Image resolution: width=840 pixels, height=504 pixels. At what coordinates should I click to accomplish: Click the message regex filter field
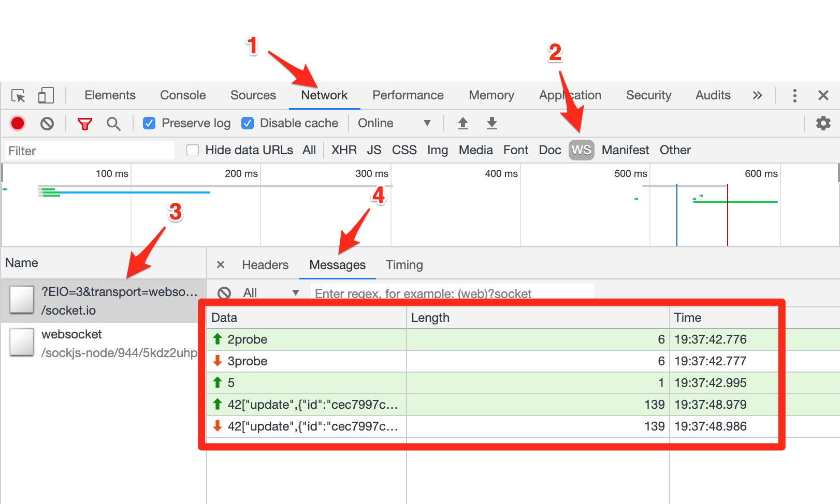click(451, 293)
